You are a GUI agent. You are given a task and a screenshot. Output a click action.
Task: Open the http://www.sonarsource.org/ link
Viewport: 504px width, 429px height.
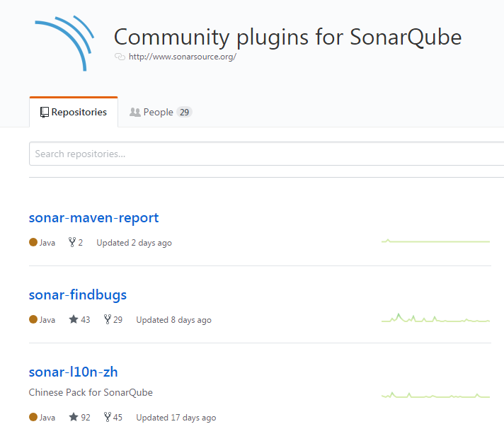point(182,57)
